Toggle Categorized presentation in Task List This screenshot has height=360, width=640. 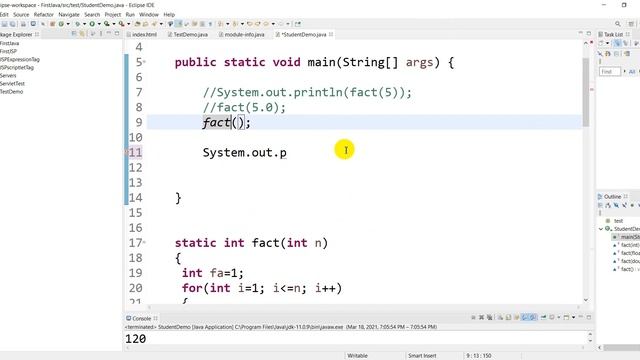click(x=617, y=43)
